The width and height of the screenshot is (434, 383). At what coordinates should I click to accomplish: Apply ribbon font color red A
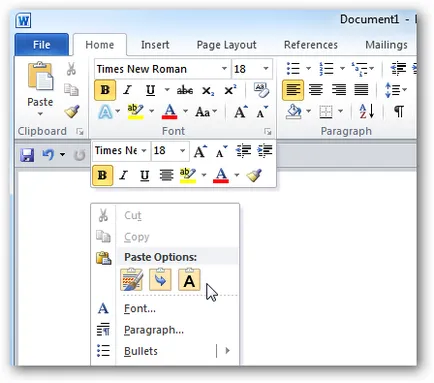point(169,112)
